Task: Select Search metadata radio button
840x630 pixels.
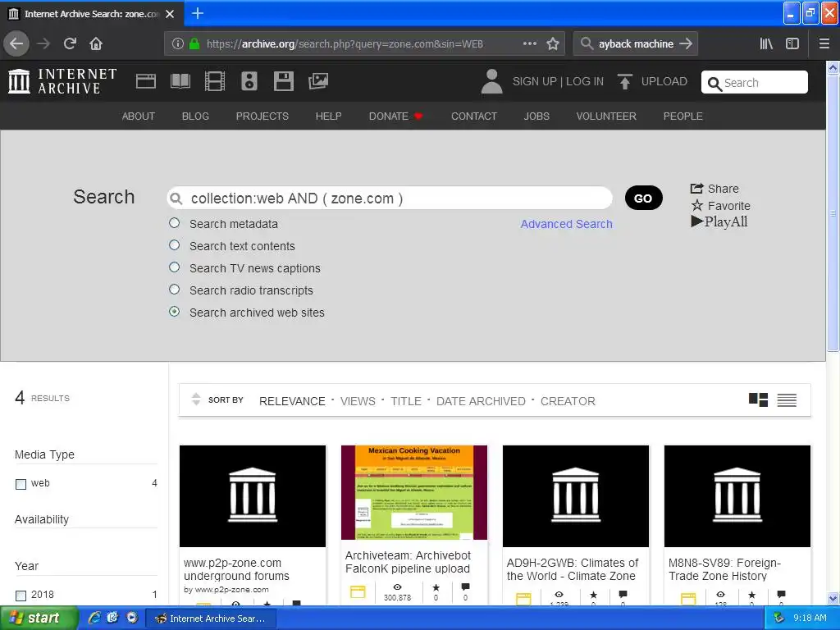Action: pos(175,223)
